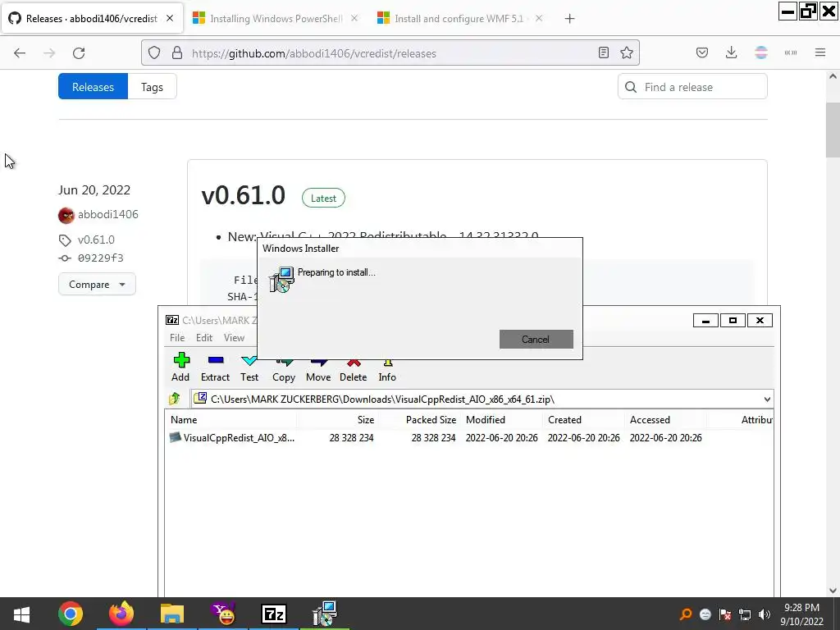
Task: Click the 7-Zip Add toolbar icon
Action: click(181, 360)
